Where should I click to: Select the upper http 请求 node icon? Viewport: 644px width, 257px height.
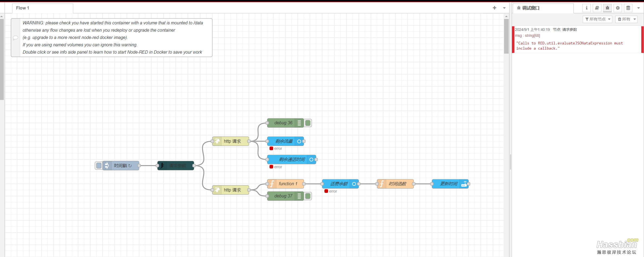tap(217, 141)
